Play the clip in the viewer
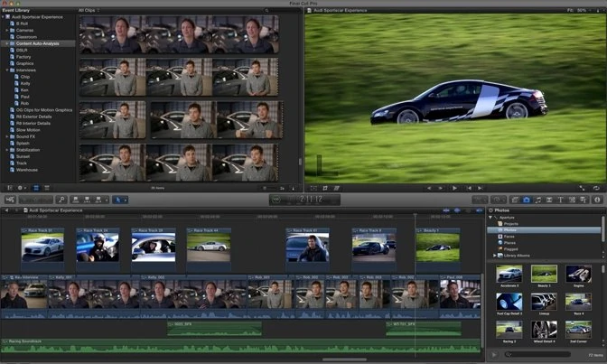 [x=454, y=188]
